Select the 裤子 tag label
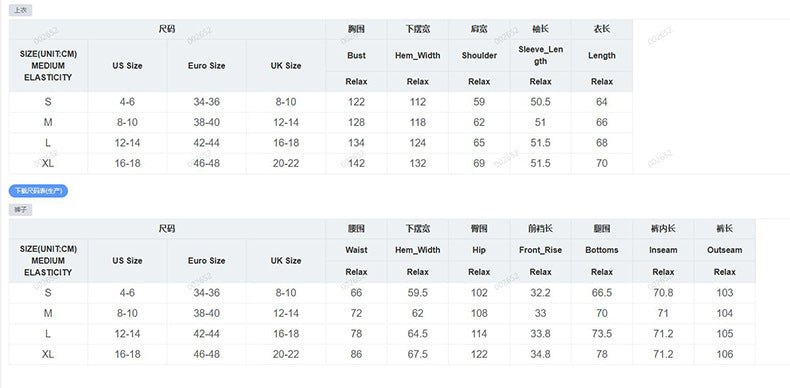This screenshot has height=388, width=790. pyautogui.click(x=20, y=210)
